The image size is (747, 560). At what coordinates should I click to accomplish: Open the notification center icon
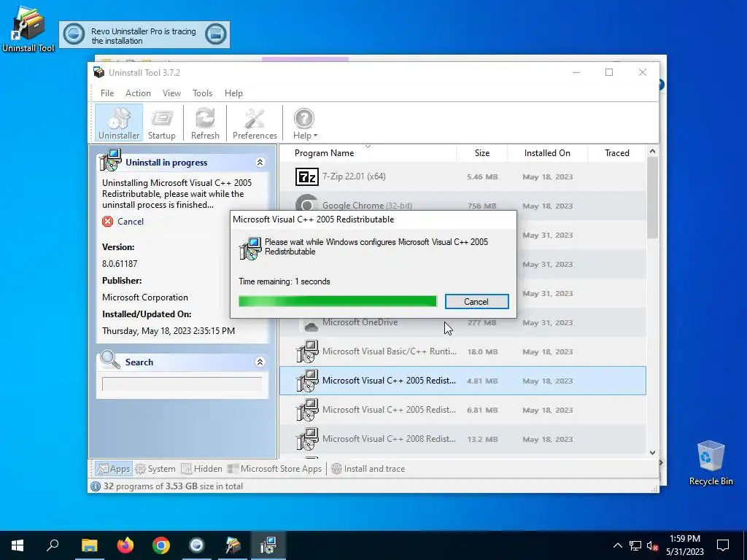pyautogui.click(x=723, y=545)
